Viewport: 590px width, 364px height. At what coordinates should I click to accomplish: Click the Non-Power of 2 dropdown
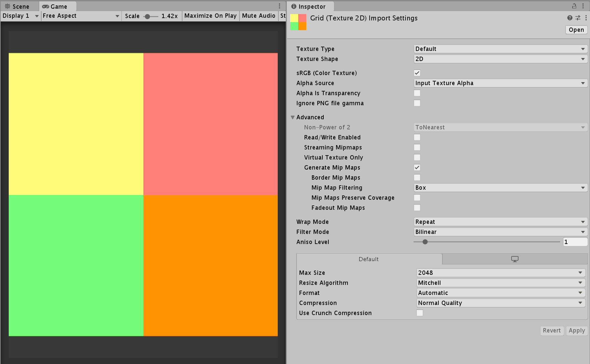pos(500,127)
